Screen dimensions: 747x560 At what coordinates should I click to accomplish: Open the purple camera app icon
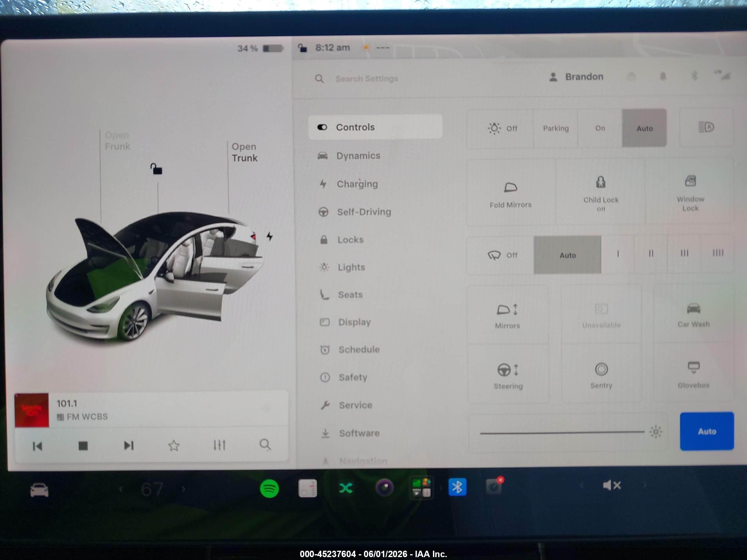pyautogui.click(x=384, y=488)
